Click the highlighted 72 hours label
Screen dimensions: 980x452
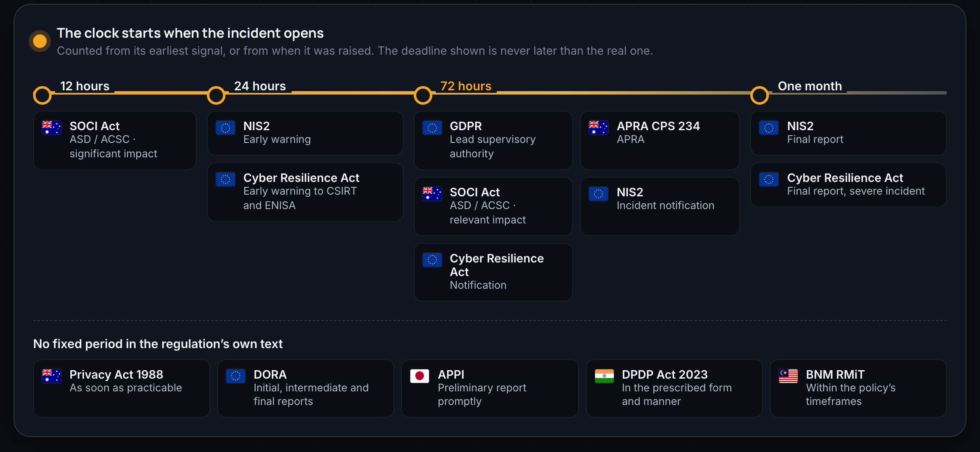pyautogui.click(x=466, y=86)
